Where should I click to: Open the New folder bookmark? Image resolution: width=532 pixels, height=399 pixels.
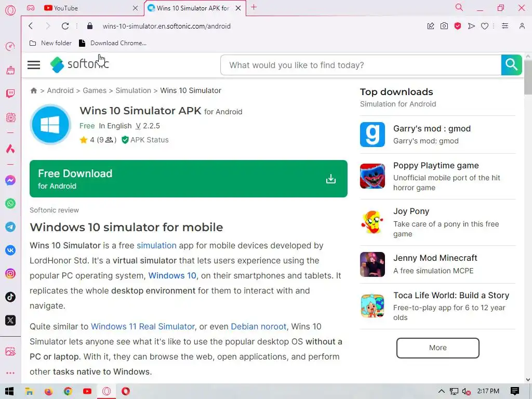[50, 43]
